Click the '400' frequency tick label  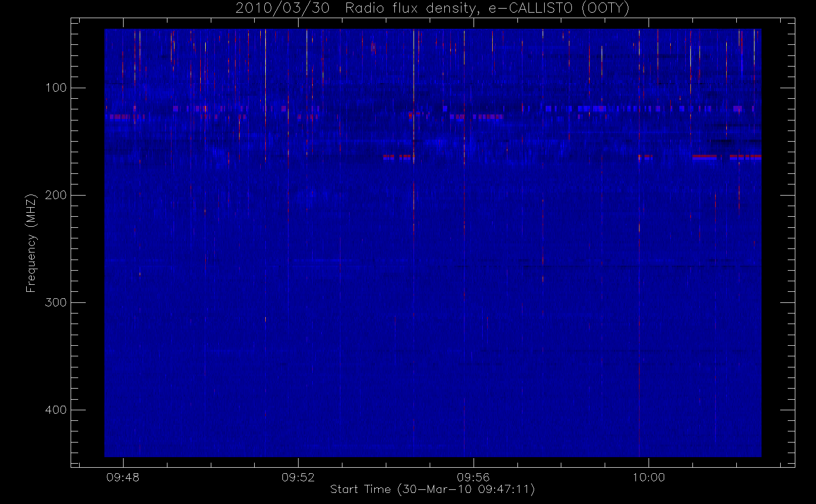click(x=56, y=410)
